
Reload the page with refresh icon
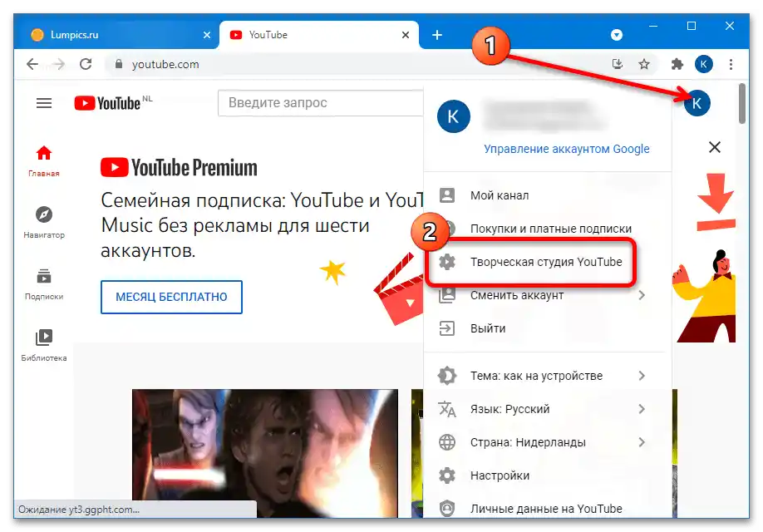click(x=86, y=64)
